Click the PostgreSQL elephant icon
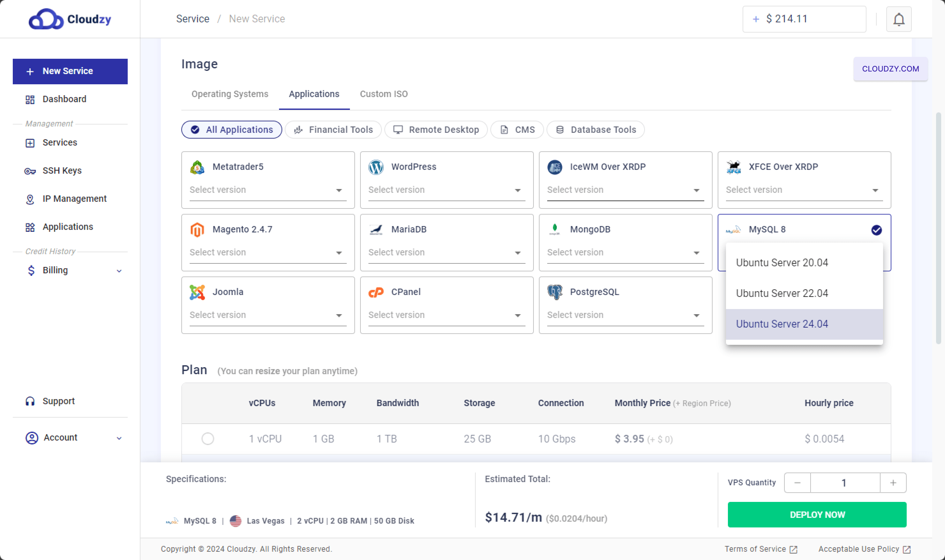The width and height of the screenshot is (945, 560). [555, 292]
